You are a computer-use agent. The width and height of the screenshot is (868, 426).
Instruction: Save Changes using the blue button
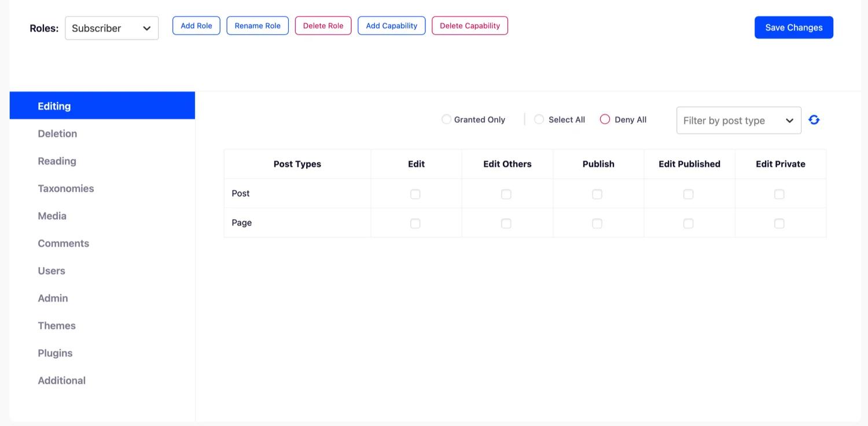point(794,27)
